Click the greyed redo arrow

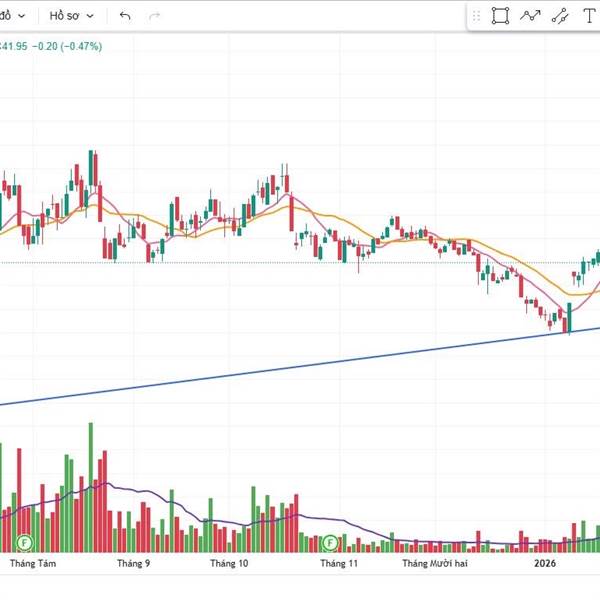(154, 16)
